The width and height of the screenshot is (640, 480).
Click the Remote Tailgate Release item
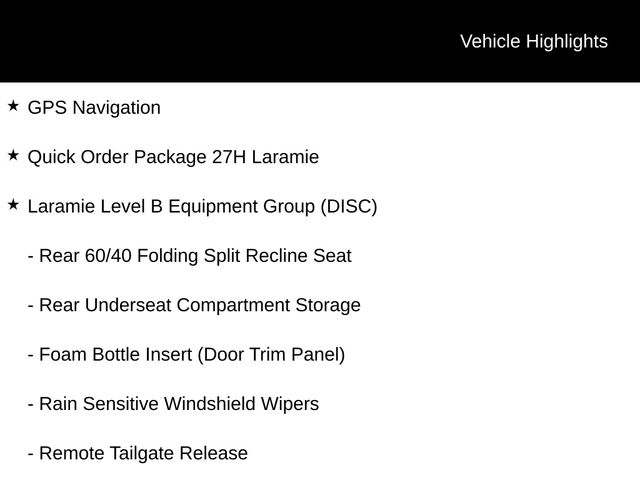coord(138,453)
